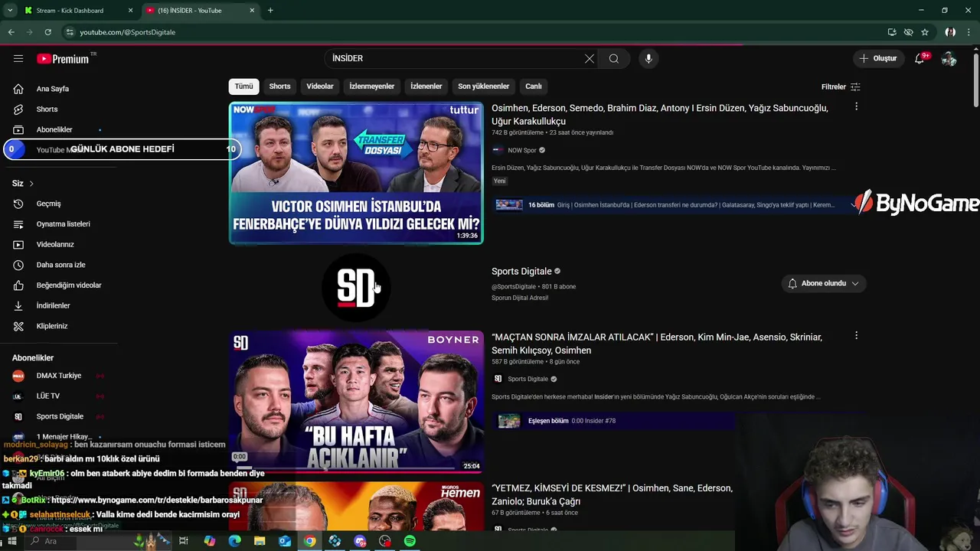The height and width of the screenshot is (551, 980).
Task: Open the Abone olundu subscription dropdown
Action: click(824, 283)
